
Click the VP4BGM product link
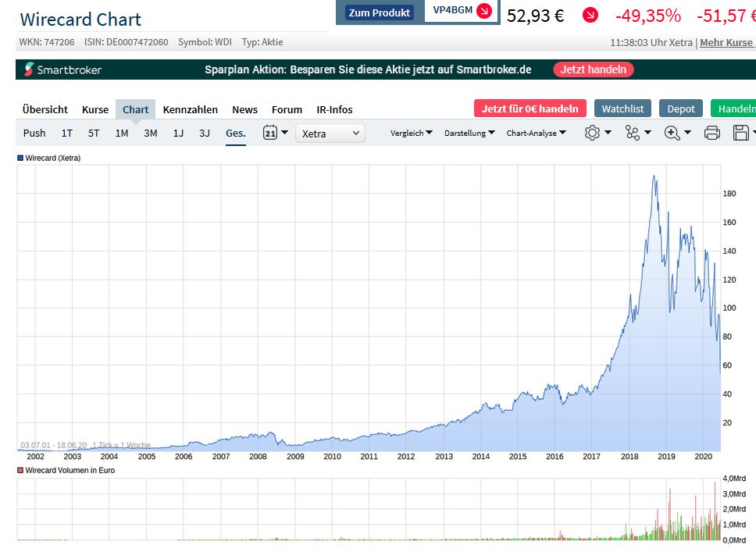[x=453, y=10]
